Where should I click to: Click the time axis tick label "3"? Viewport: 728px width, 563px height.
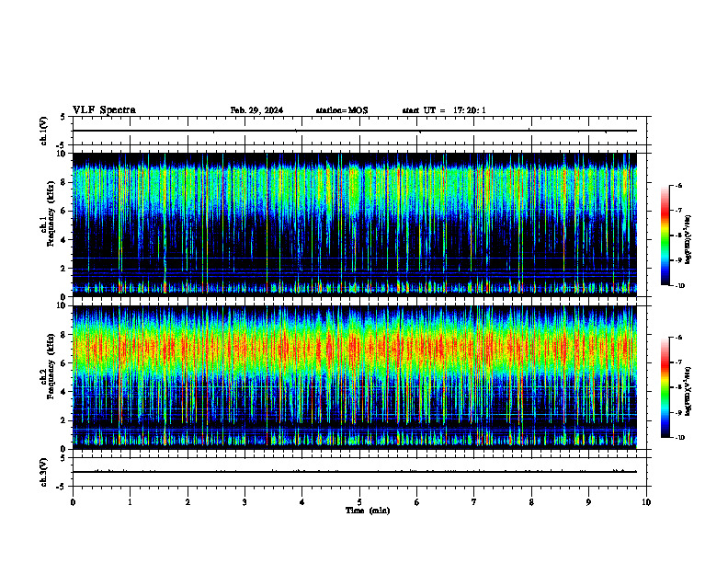[x=245, y=502]
